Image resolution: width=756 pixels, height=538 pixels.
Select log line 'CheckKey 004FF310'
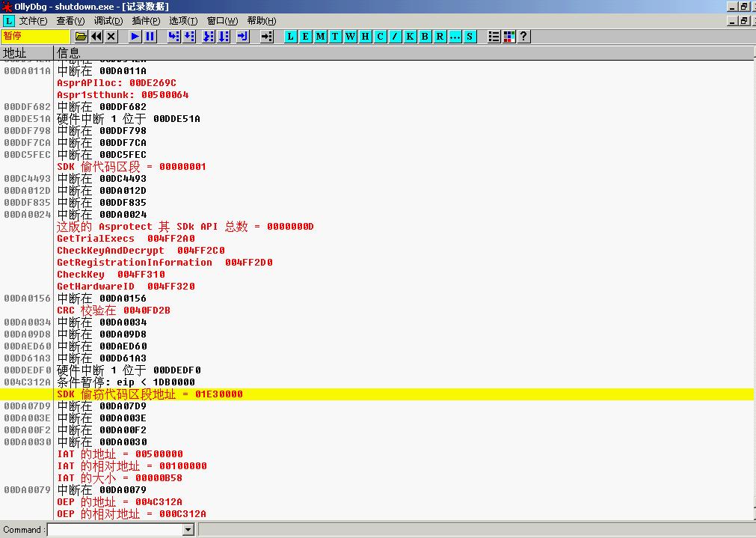(x=111, y=275)
